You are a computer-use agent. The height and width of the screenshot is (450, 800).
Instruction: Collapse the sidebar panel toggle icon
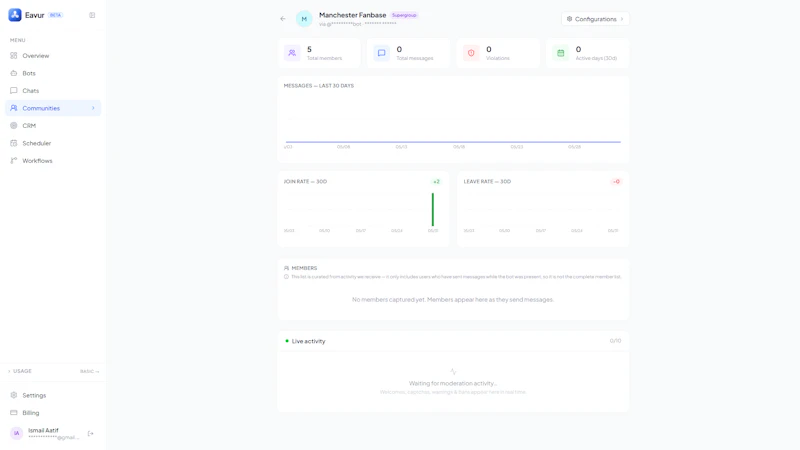pos(92,15)
